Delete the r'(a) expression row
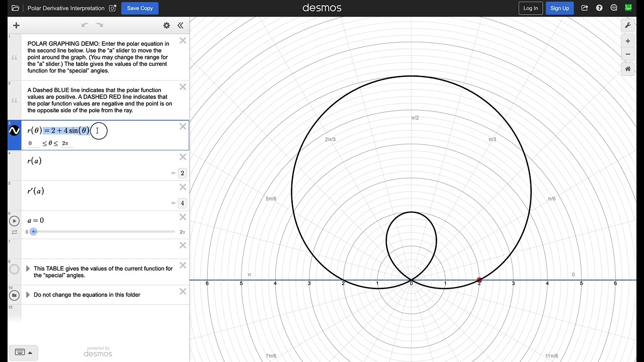The image size is (644, 362). 183,187
